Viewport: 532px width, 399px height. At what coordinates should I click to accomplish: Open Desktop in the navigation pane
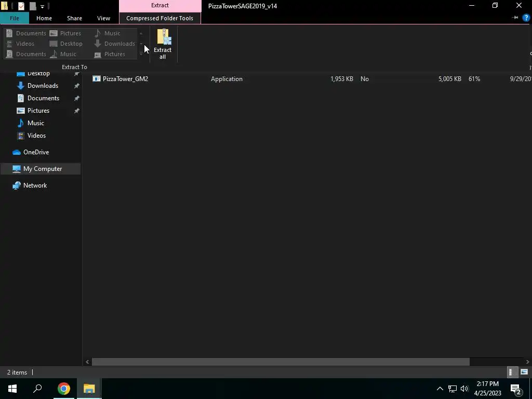38,73
